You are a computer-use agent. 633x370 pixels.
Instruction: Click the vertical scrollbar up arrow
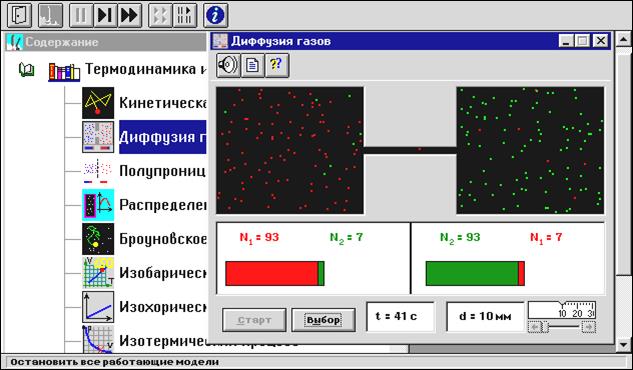624,40
